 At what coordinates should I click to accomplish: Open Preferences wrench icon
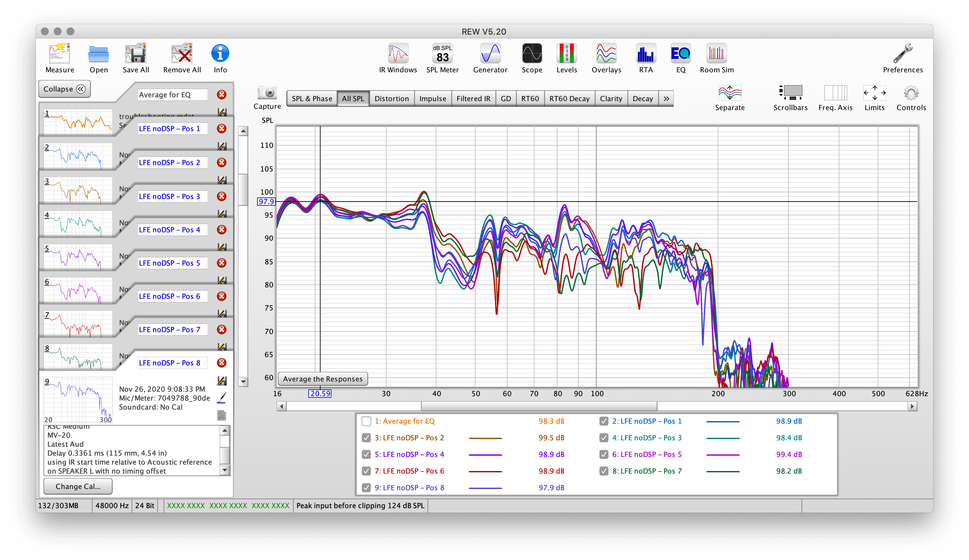[902, 53]
